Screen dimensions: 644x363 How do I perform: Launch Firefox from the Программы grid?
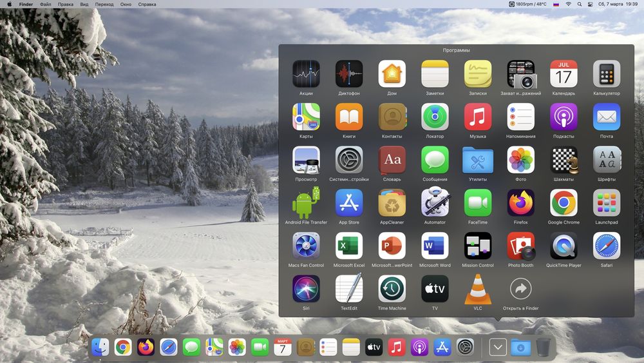(x=520, y=202)
